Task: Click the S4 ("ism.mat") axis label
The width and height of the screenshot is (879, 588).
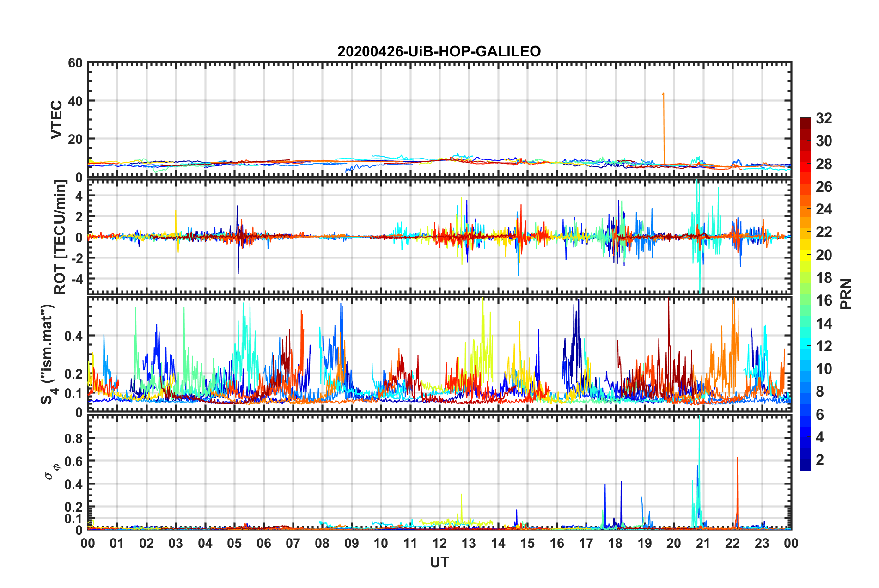Action: 48,355
